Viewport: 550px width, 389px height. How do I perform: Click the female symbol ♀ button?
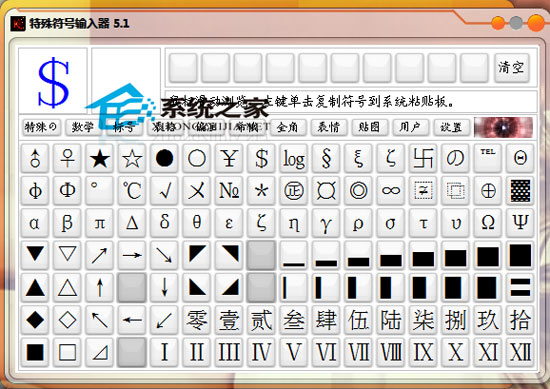pyautogui.click(x=67, y=159)
